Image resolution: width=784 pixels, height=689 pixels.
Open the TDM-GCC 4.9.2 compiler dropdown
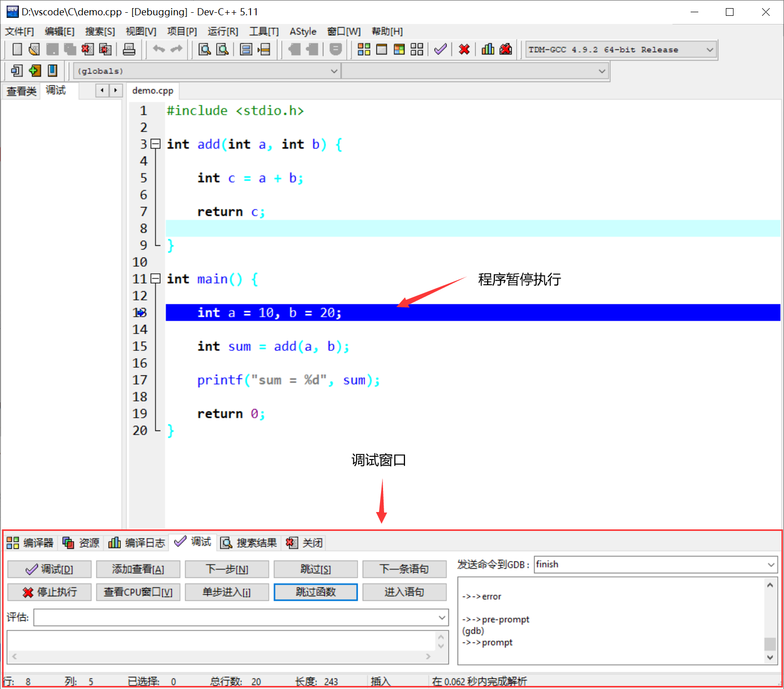tap(710, 49)
